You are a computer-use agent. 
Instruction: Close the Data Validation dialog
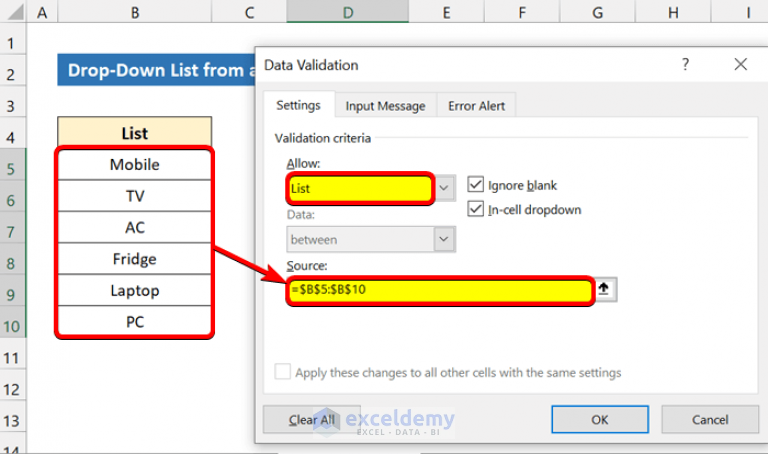pyautogui.click(x=741, y=64)
